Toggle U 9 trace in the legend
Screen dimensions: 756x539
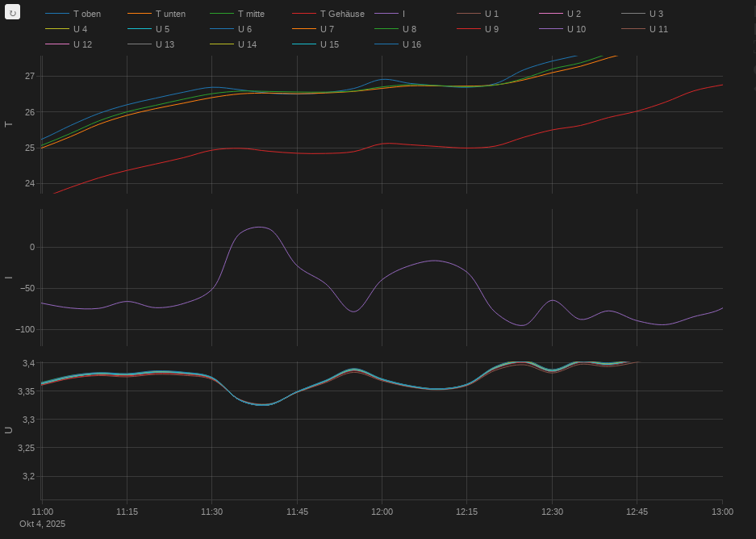tap(491, 29)
